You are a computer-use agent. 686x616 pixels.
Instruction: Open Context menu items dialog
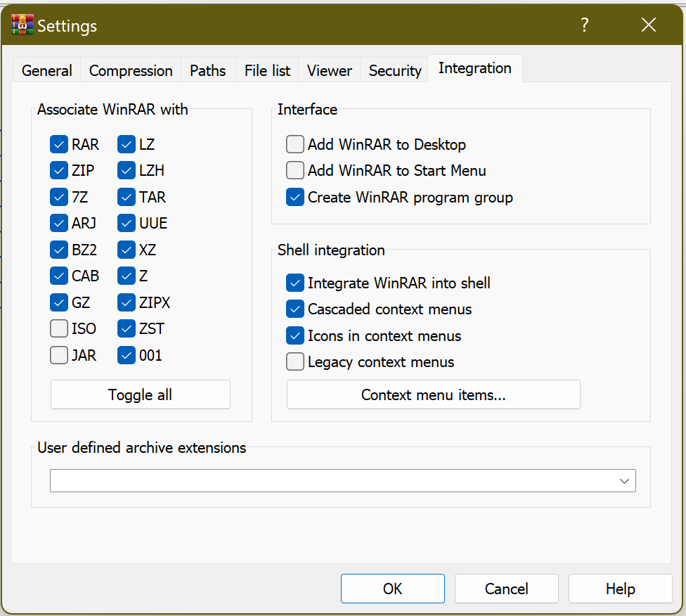(433, 395)
